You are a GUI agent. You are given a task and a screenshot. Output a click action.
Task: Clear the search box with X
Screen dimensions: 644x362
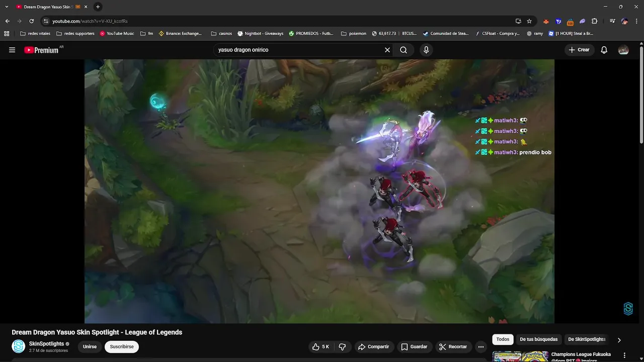(387, 50)
